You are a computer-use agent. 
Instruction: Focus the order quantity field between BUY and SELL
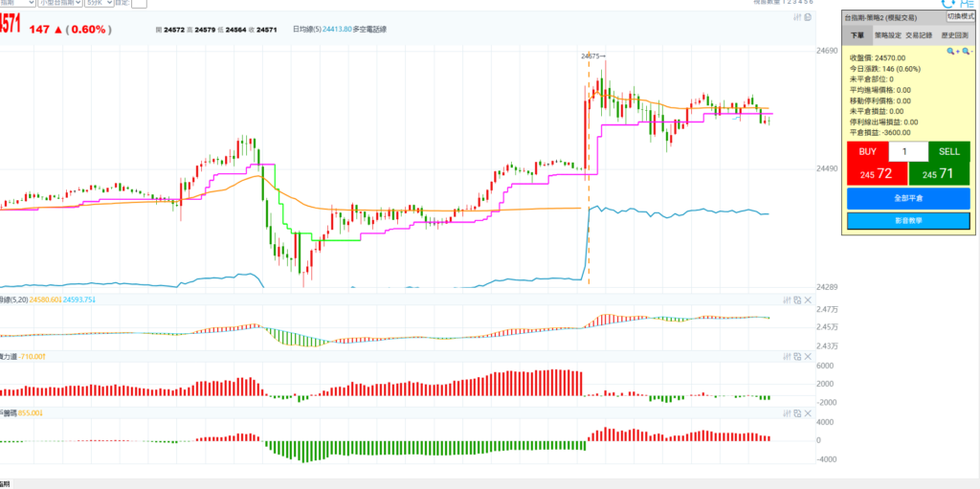908,151
